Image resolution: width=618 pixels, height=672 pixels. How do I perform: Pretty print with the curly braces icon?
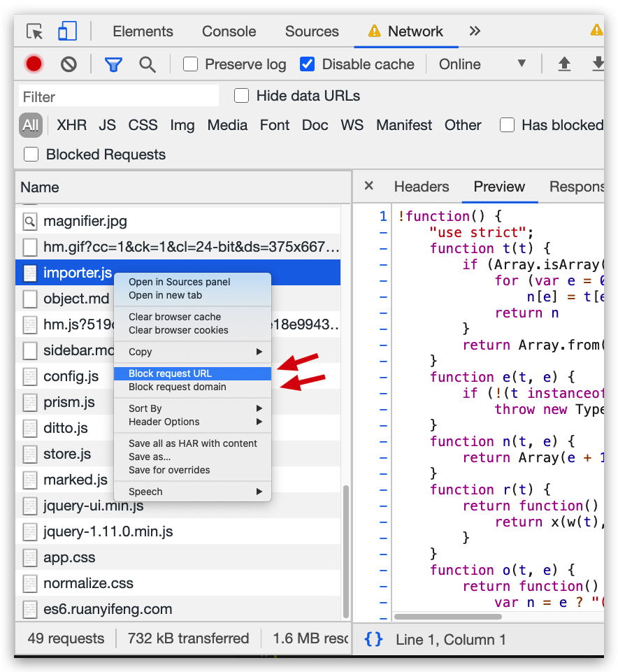(374, 639)
